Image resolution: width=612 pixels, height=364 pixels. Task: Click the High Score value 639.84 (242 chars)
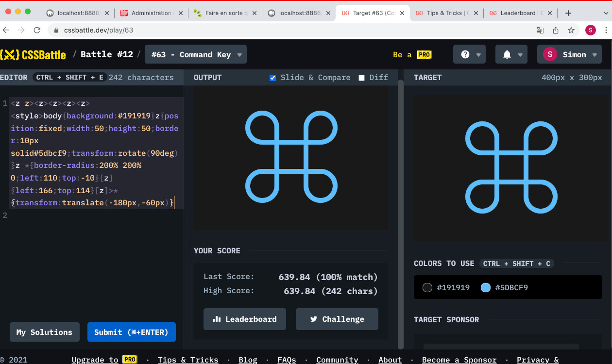pyautogui.click(x=330, y=291)
